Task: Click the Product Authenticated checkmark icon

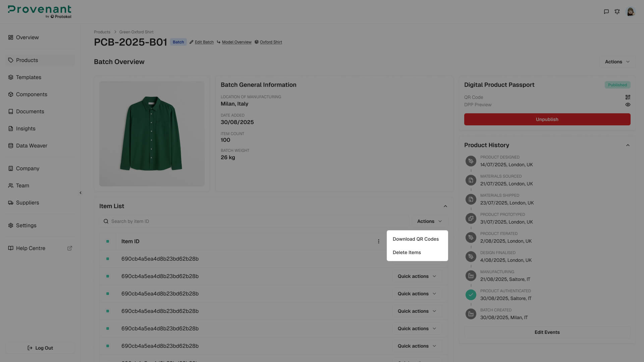Action: click(471, 295)
